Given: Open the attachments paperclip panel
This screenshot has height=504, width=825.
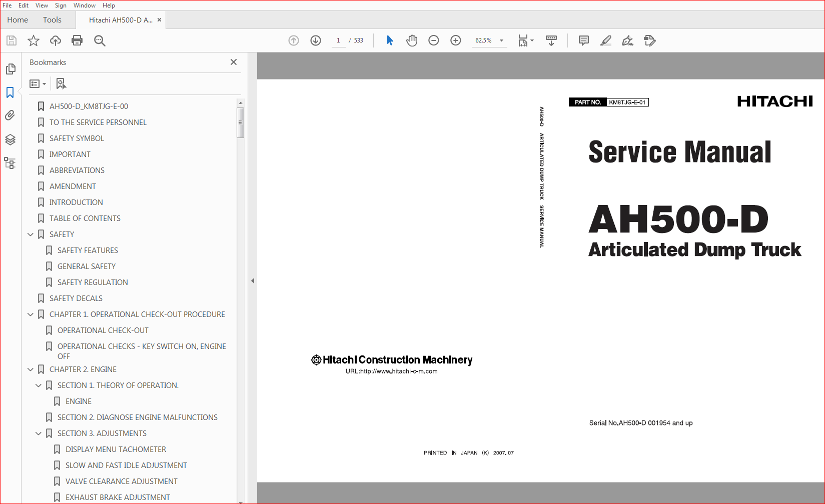Looking at the screenshot, I should pyautogui.click(x=10, y=115).
